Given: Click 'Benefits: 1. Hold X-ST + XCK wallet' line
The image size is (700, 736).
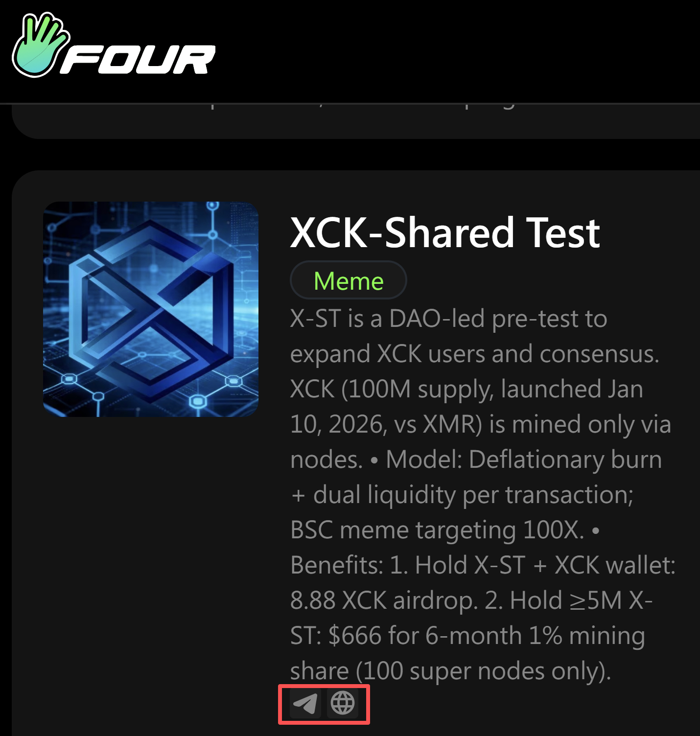Looking at the screenshot, I should [x=483, y=566].
